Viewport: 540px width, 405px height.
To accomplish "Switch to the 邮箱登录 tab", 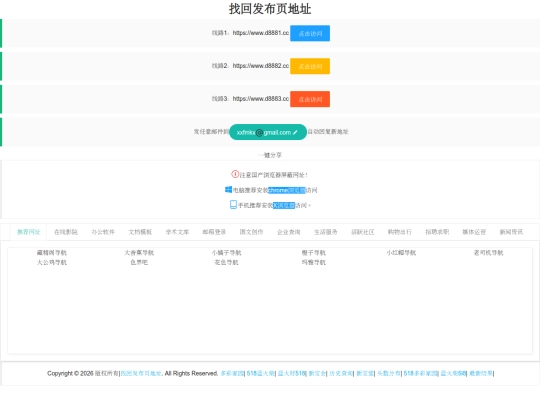I will (214, 232).
